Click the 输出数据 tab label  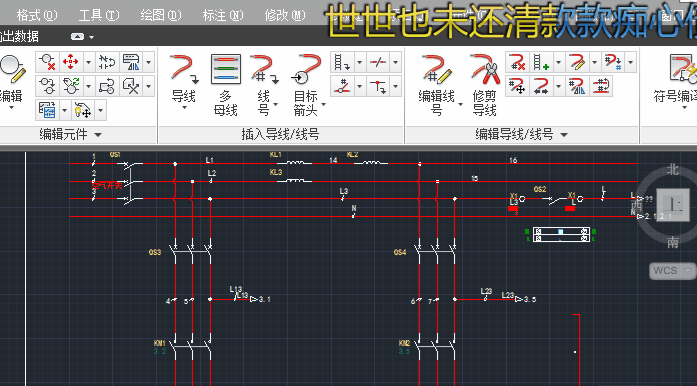click(20, 36)
